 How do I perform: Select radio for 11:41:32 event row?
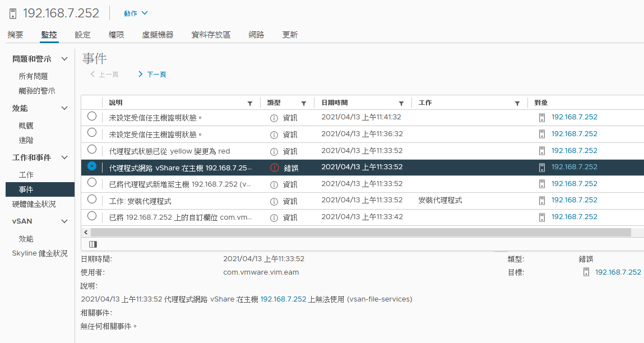[x=92, y=116]
